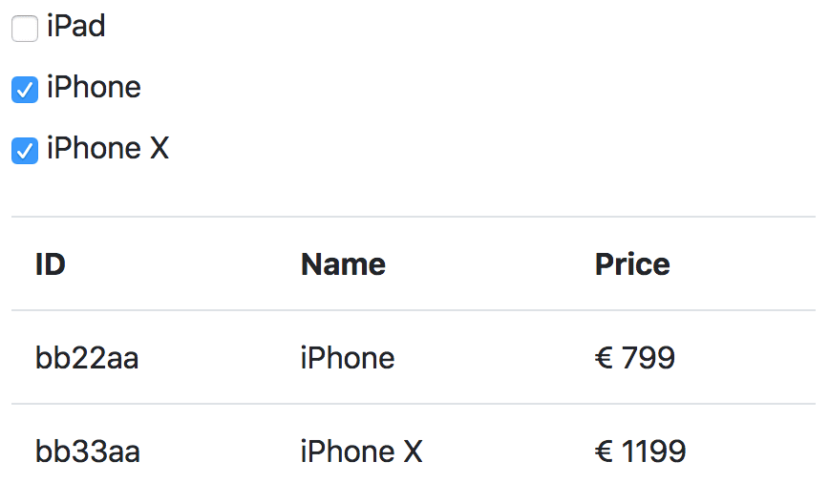Click the ID column header
The image size is (829, 504).
pos(51,264)
